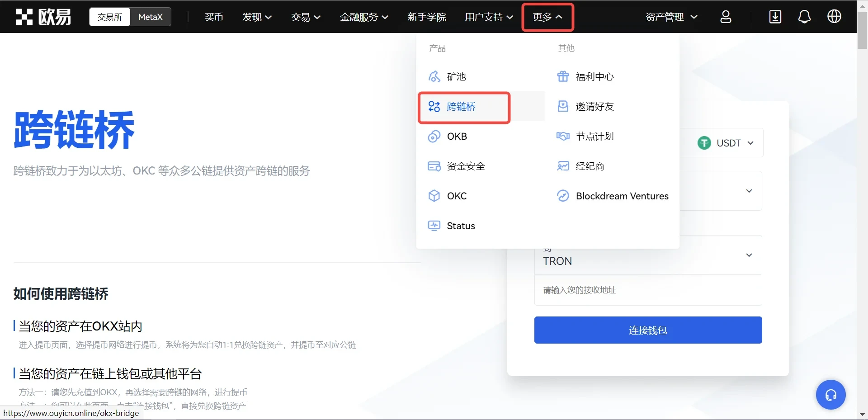Expand the 金融服务 dropdown menu
This screenshot has width=868, height=420.
364,17
